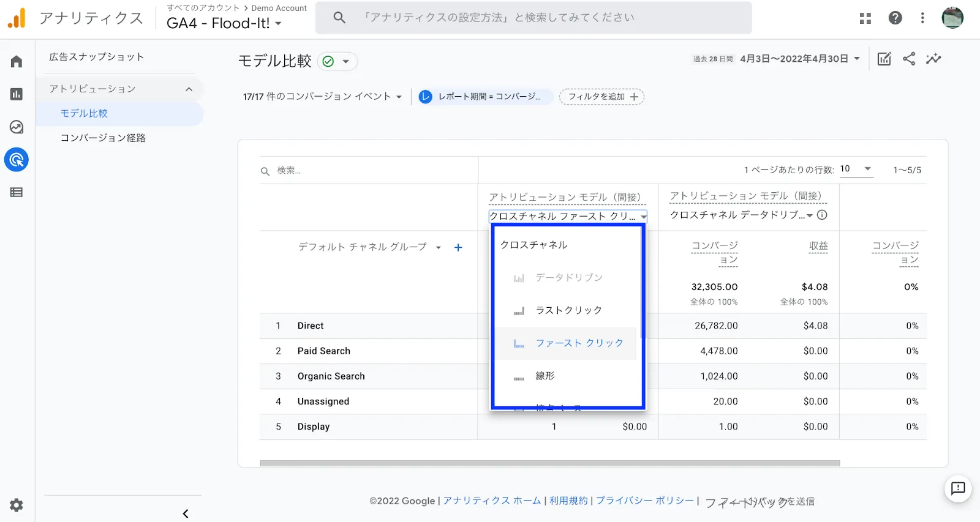Select ファースト クリック model option
This screenshot has height=522, width=980.
[x=567, y=343]
